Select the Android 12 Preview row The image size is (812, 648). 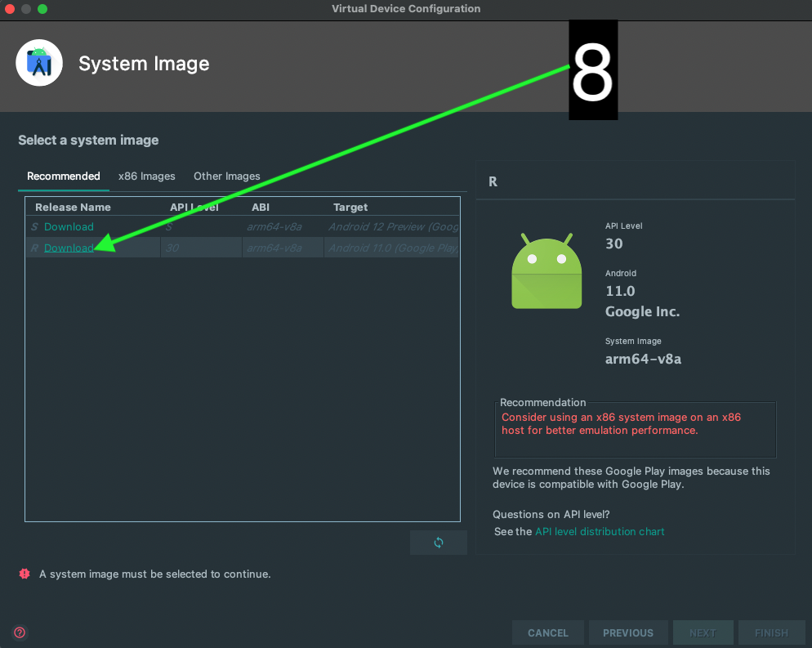[x=392, y=227]
